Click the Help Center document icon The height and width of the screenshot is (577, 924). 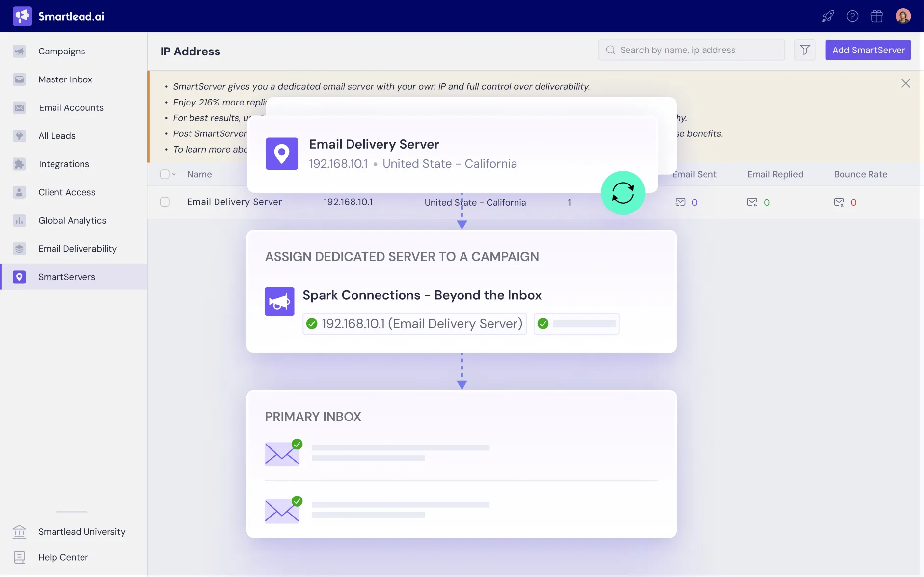(x=19, y=557)
